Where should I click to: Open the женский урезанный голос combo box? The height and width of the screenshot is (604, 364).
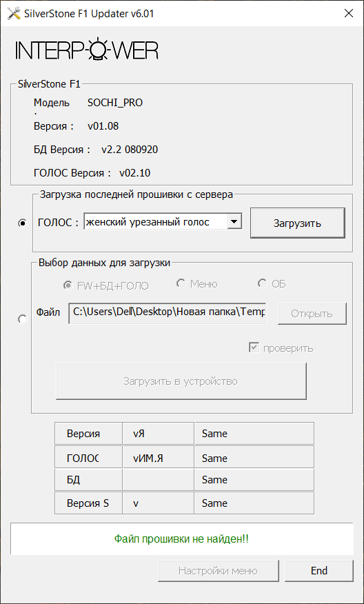point(163,222)
